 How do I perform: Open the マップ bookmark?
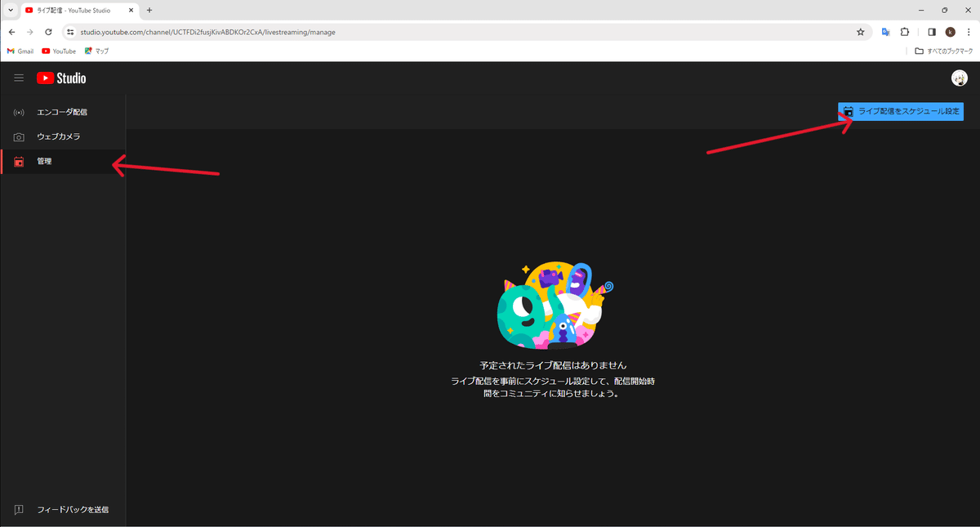point(96,51)
